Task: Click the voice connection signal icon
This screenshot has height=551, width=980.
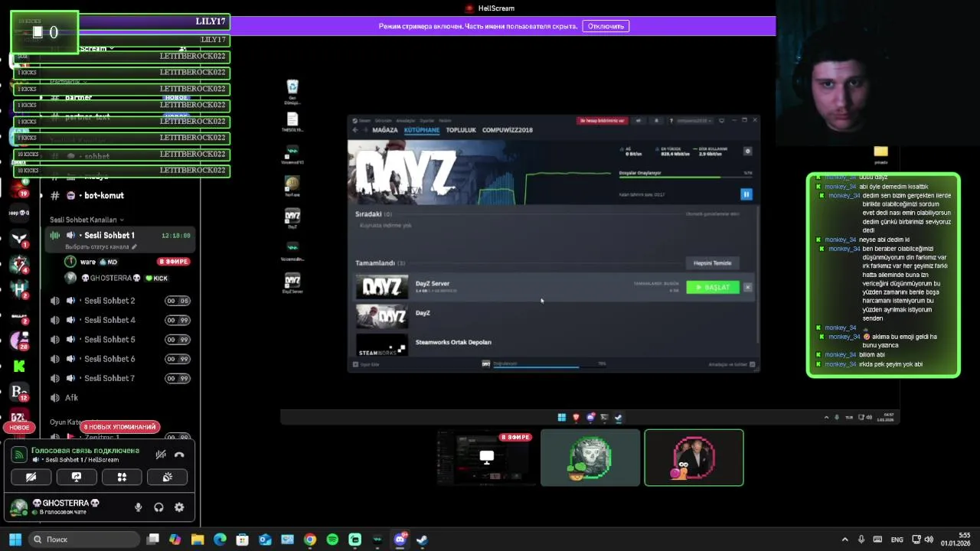Action: [20, 455]
